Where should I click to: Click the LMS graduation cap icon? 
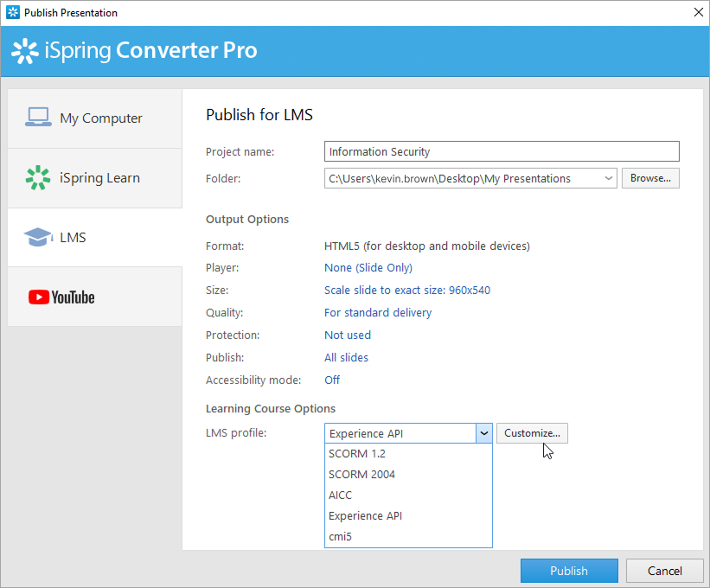coord(37,237)
